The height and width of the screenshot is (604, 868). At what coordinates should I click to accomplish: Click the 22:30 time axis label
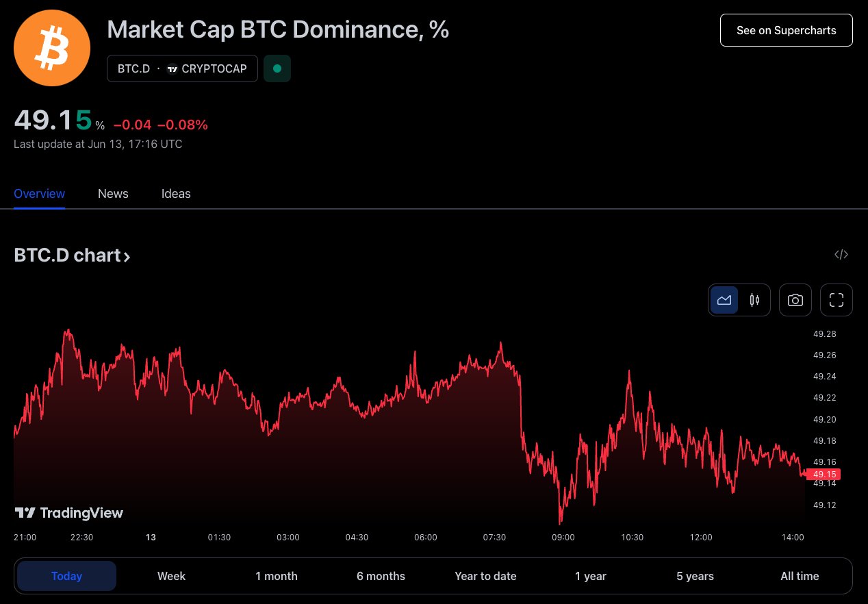coord(81,538)
